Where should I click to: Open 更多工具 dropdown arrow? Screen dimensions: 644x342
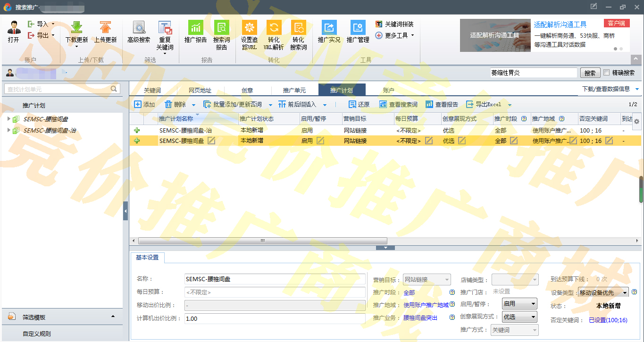point(412,35)
